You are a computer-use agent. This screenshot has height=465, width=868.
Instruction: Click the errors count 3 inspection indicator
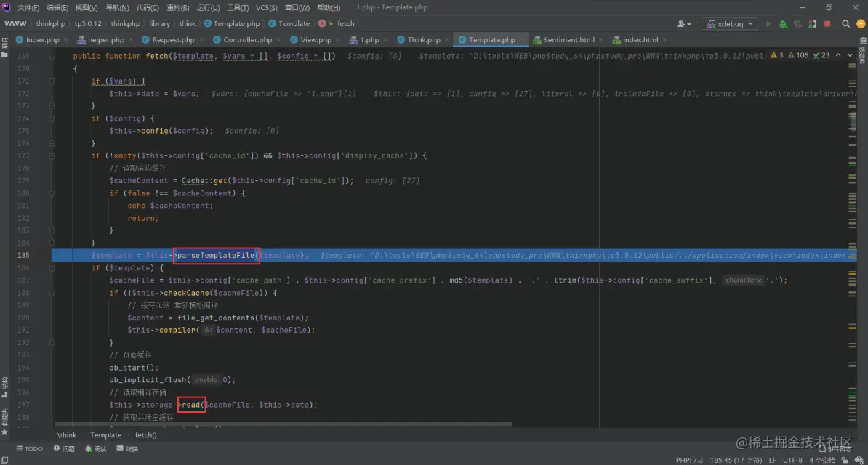tap(777, 55)
